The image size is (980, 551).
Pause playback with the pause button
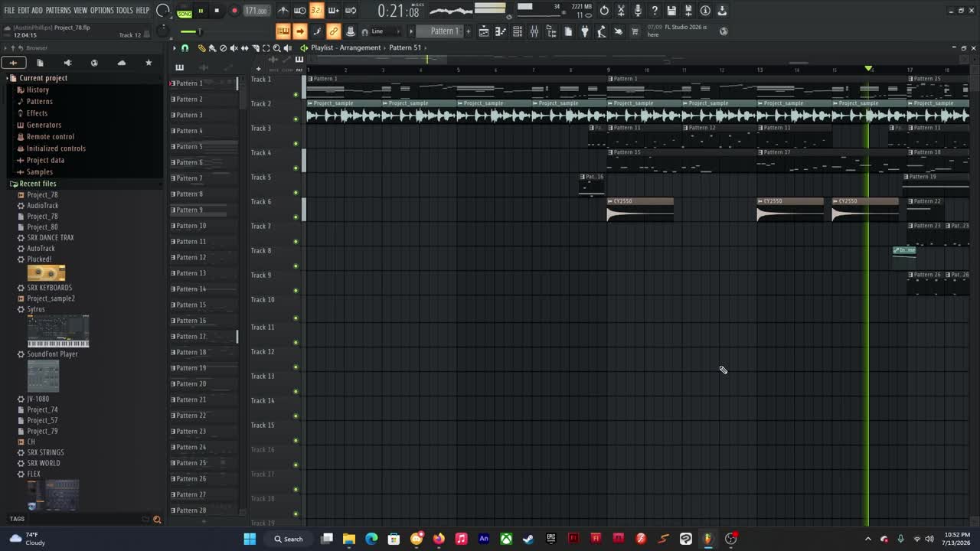point(201,11)
